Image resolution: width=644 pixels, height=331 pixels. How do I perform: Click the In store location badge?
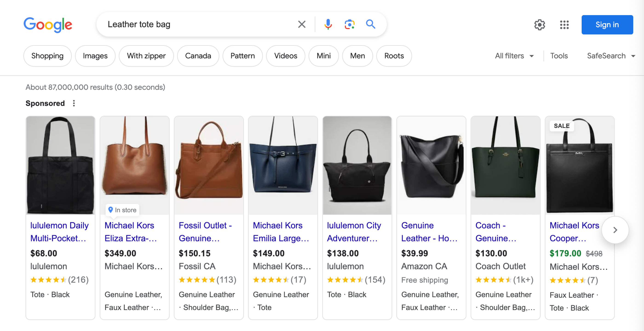coord(123,210)
